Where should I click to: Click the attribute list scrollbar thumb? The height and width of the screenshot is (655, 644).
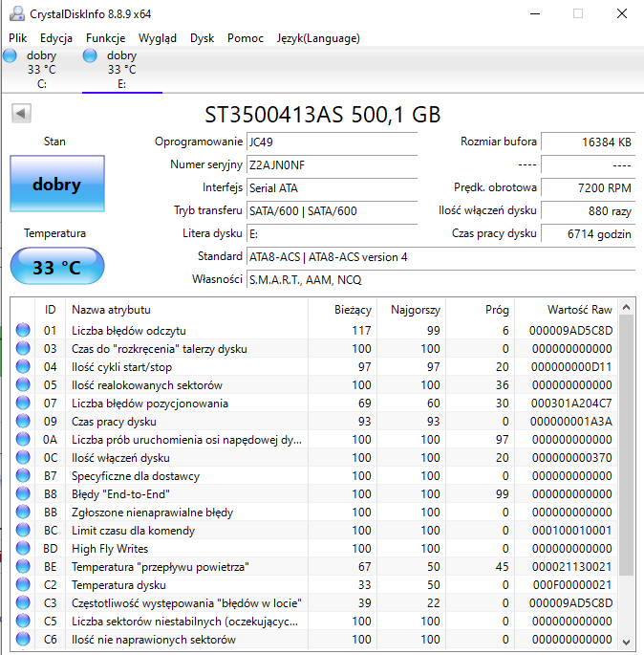[x=626, y=446]
